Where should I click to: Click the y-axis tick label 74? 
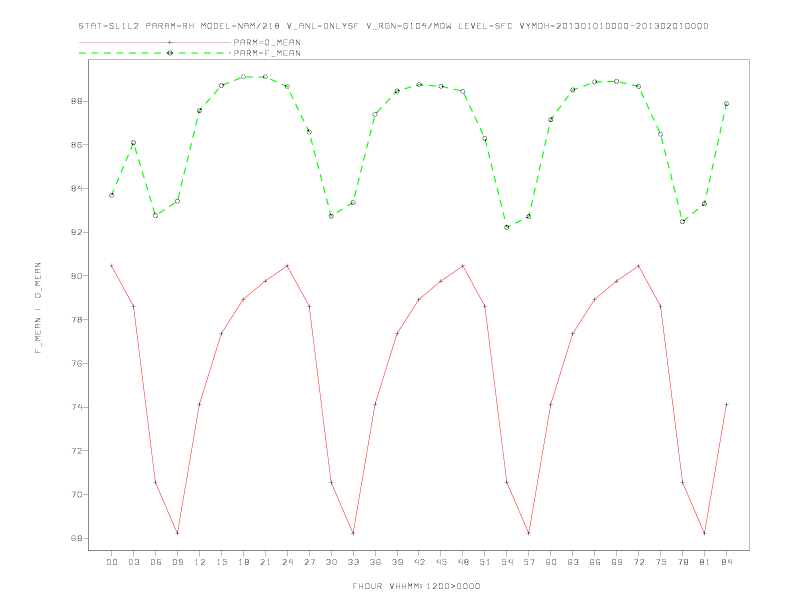[76, 407]
